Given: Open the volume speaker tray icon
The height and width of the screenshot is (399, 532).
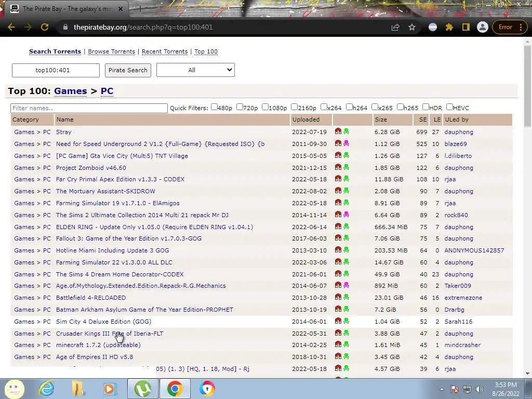Looking at the screenshot, I should point(480,389).
